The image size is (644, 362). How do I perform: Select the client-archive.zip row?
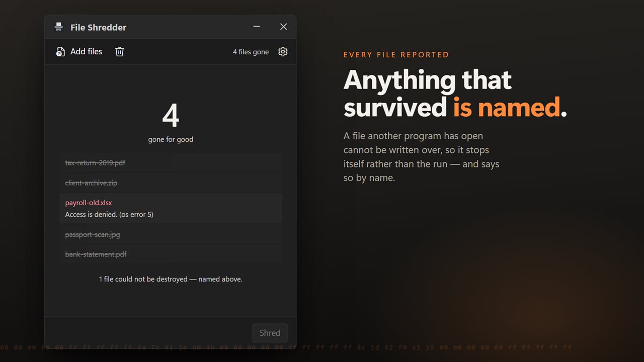pyautogui.click(x=171, y=183)
